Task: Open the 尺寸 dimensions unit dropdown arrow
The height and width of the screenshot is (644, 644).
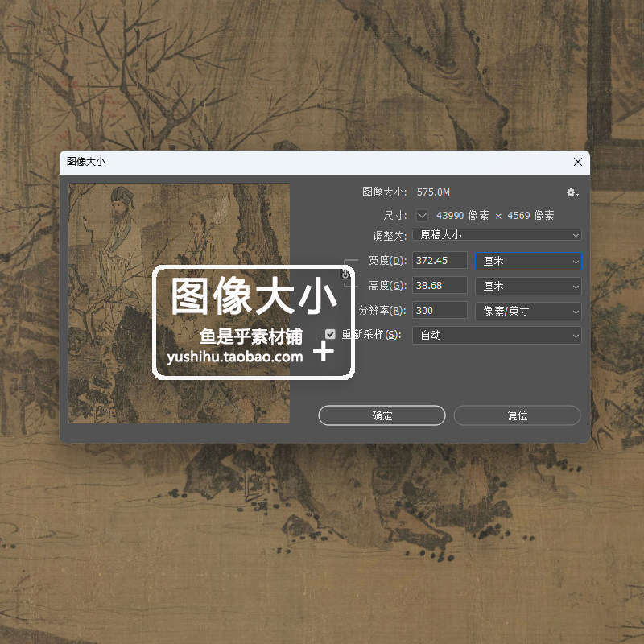Action: (422, 215)
